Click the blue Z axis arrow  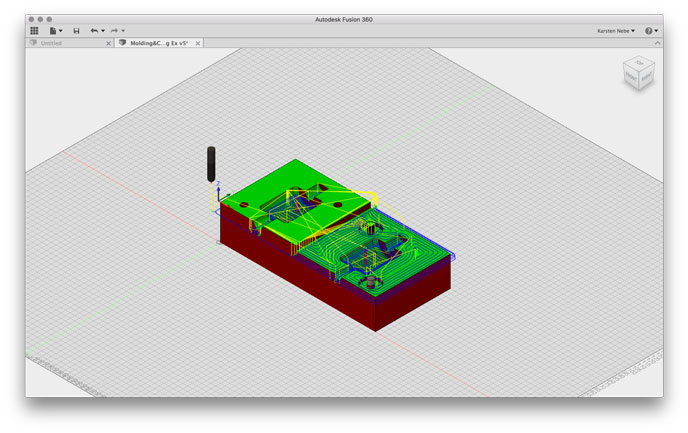click(x=218, y=191)
